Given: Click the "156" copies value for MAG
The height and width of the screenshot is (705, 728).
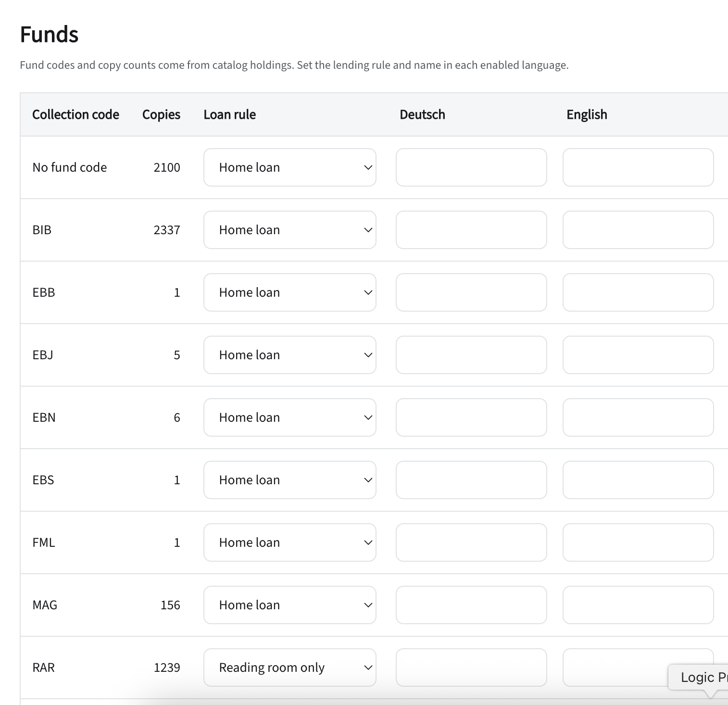Looking at the screenshot, I should coord(170,605).
